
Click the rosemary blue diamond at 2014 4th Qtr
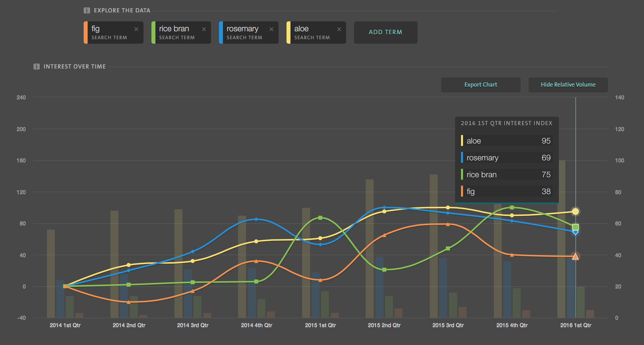pos(256,219)
